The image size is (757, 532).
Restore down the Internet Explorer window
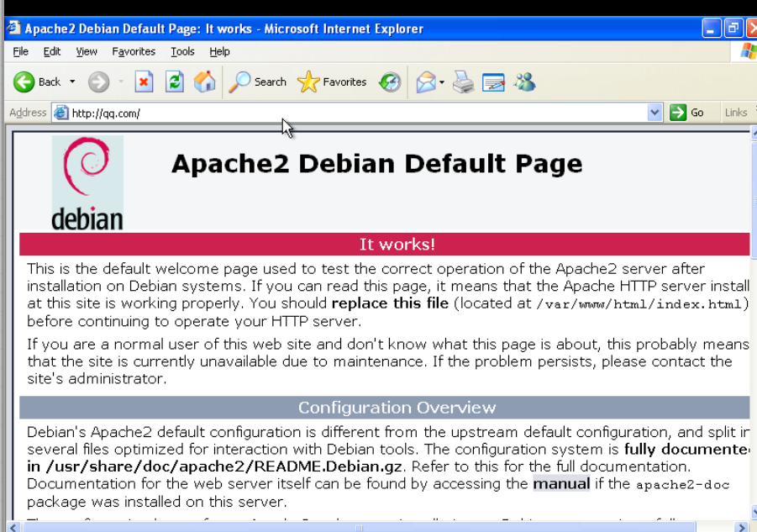(x=733, y=29)
